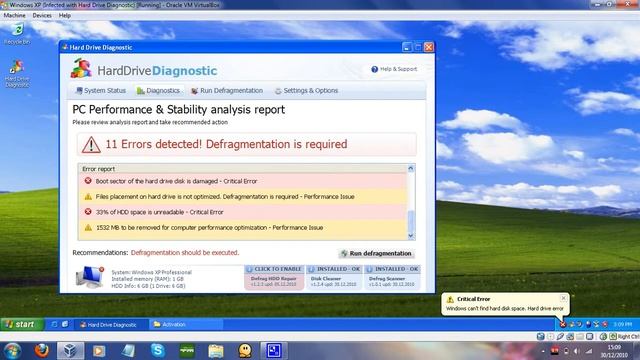640x360 pixels.
Task: Launch Firefox from the Windows 7 taskbar
Action: [x=41, y=351]
